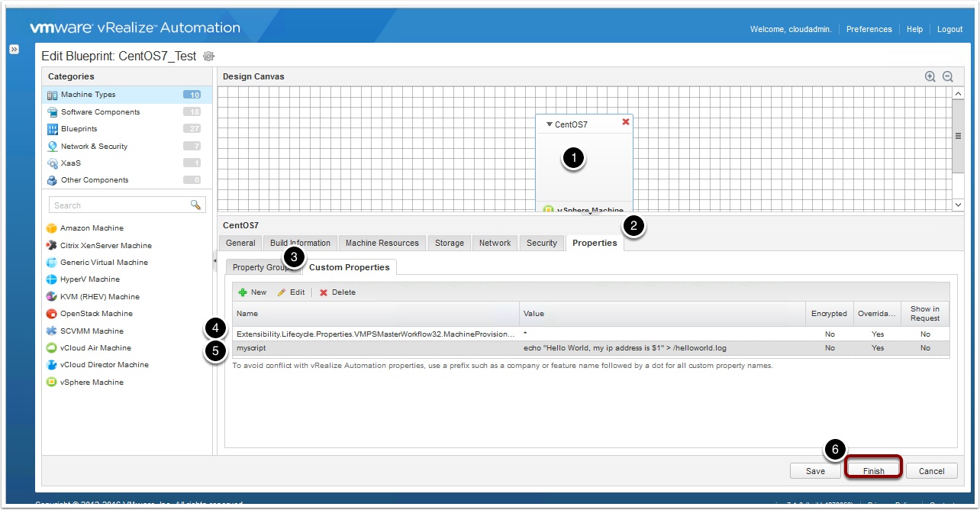This screenshot has width=980, height=510.
Task: Sort by the Value column header
Action: tap(662, 314)
